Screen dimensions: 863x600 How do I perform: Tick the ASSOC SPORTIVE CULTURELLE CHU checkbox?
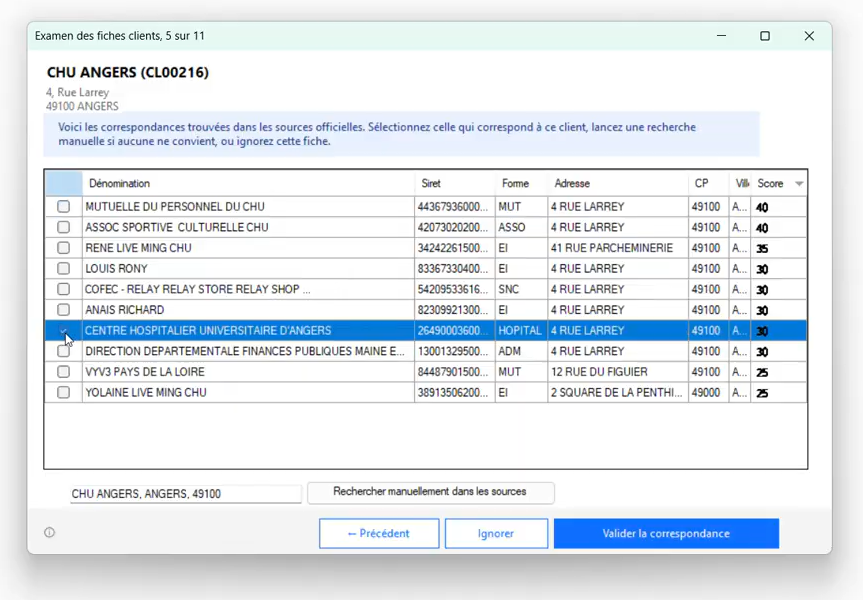pyautogui.click(x=63, y=227)
